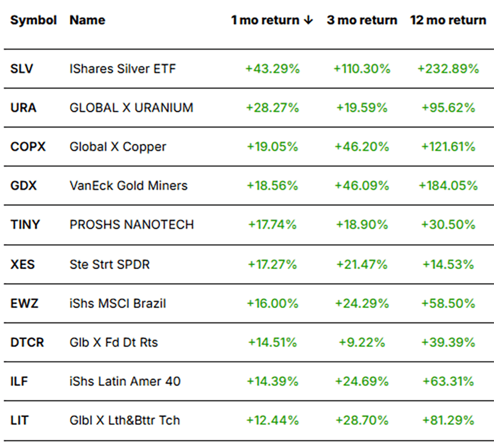Click the iShs MSCI Brazil name
The height and width of the screenshot is (448, 494).
(x=117, y=303)
